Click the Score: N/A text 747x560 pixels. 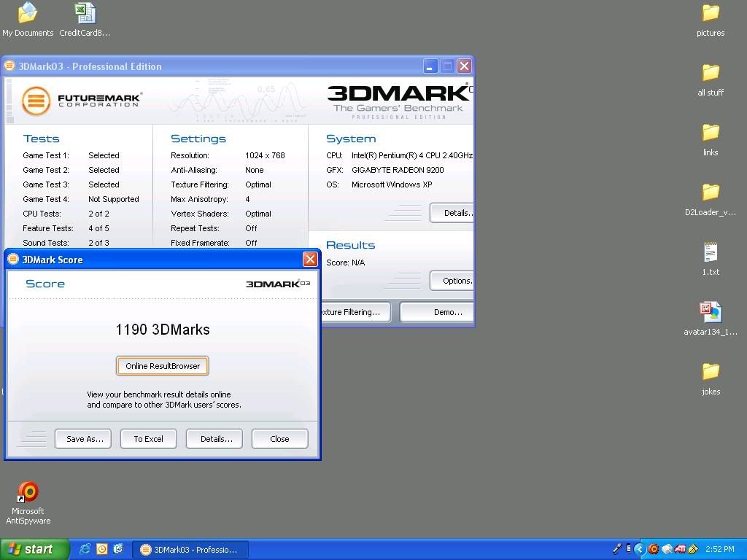tap(345, 262)
